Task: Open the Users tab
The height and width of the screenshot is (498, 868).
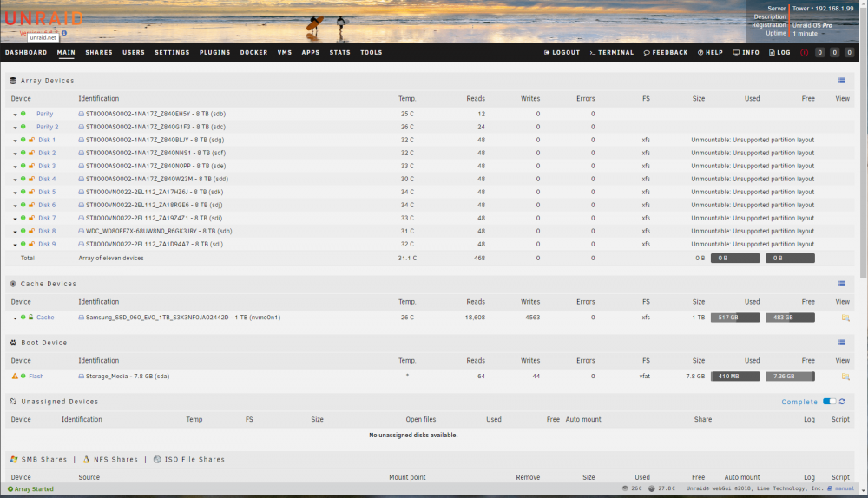Action: pos(134,53)
